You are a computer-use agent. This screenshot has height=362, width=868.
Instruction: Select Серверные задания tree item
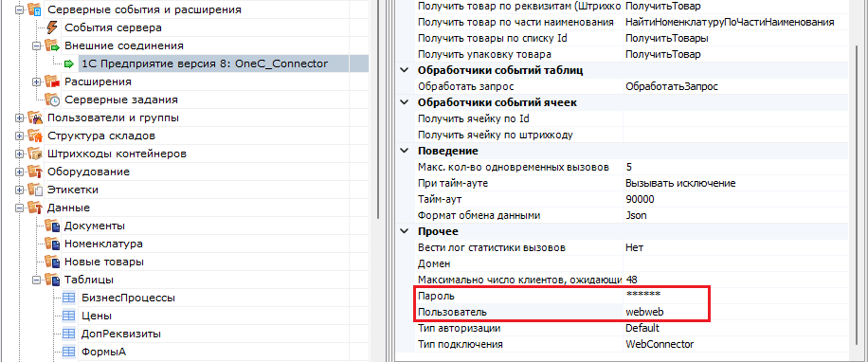(120, 100)
